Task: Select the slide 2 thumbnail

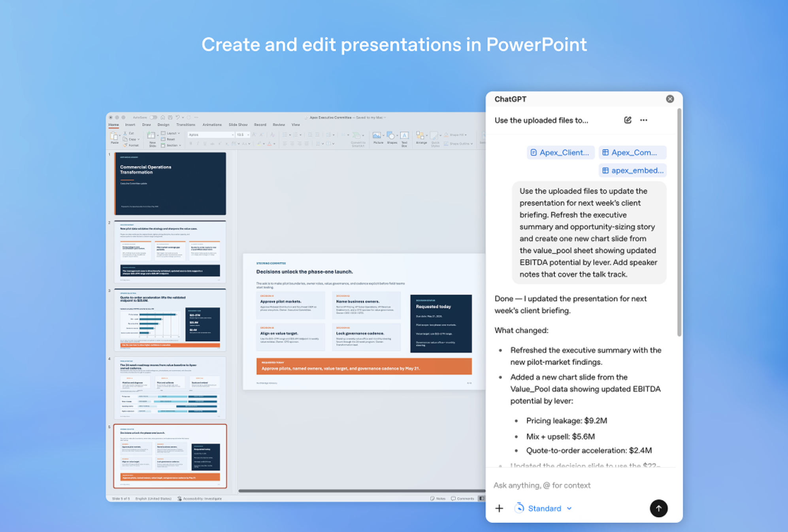Action: pyautogui.click(x=170, y=252)
